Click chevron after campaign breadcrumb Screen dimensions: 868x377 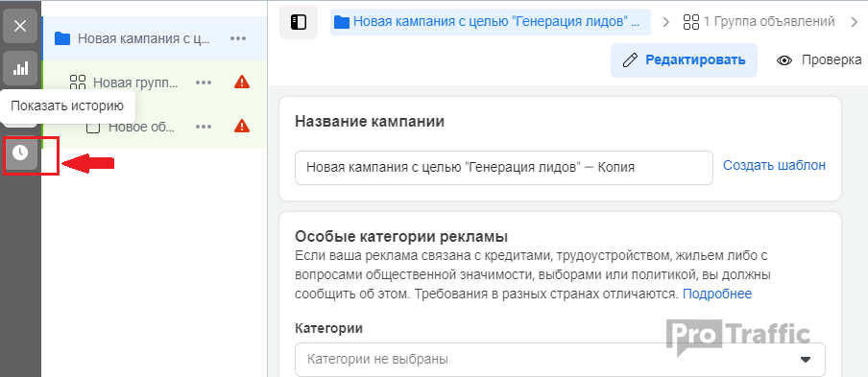[x=666, y=22]
